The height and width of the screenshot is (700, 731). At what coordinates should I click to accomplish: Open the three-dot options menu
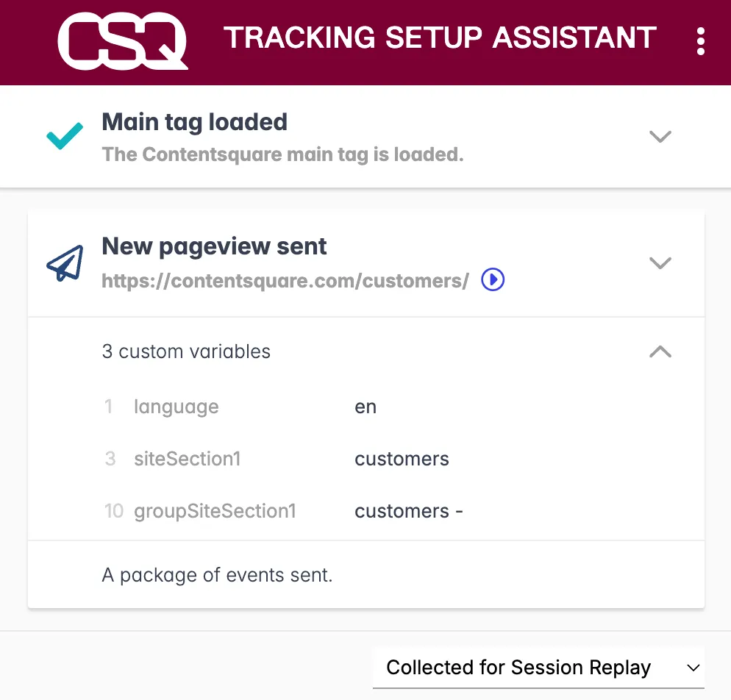[x=700, y=41]
